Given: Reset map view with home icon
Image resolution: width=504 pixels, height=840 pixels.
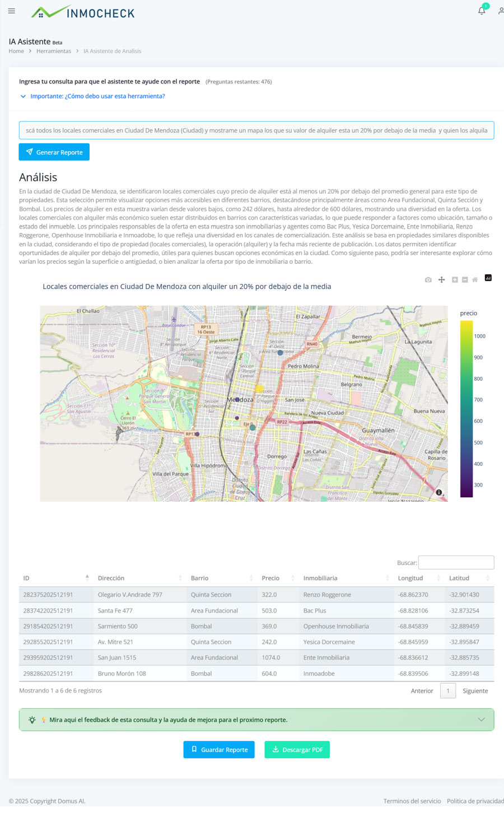Looking at the screenshot, I should pyautogui.click(x=475, y=279).
